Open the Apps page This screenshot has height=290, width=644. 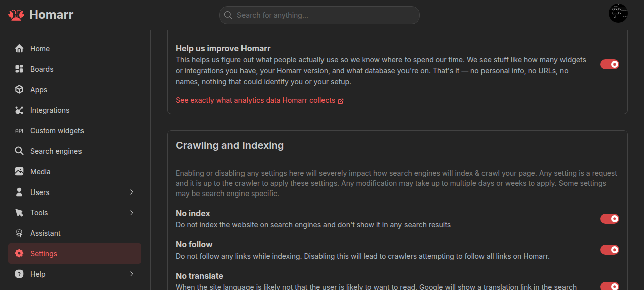(74, 90)
